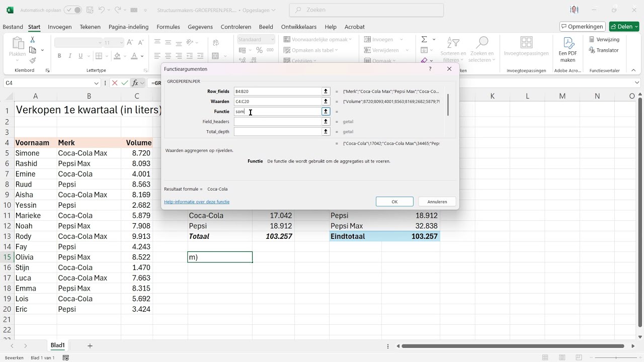
Task: Toggle Italic formatting
Action: tap(70, 56)
